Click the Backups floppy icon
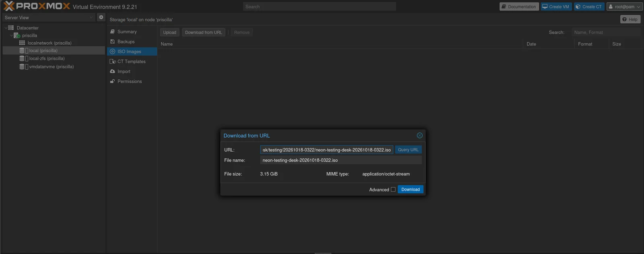The width and height of the screenshot is (644, 254). point(113,41)
